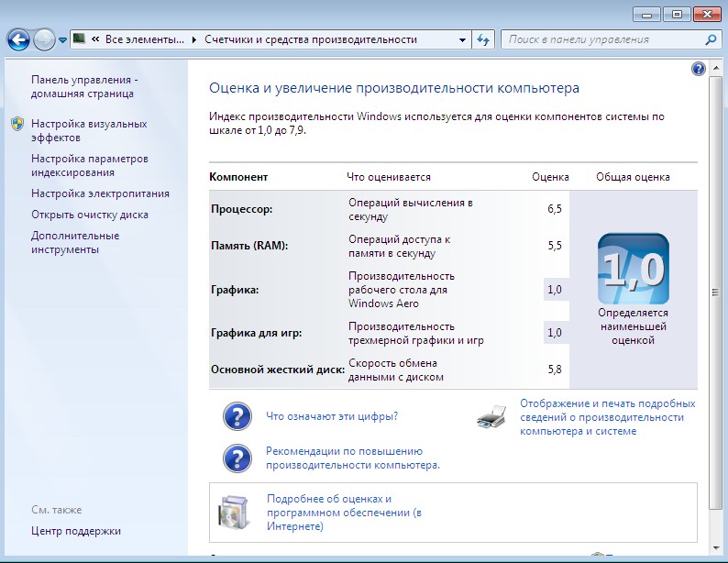Screen dimensions: 728x563
Task: Open Что означают эти цифры link
Action: point(332,416)
